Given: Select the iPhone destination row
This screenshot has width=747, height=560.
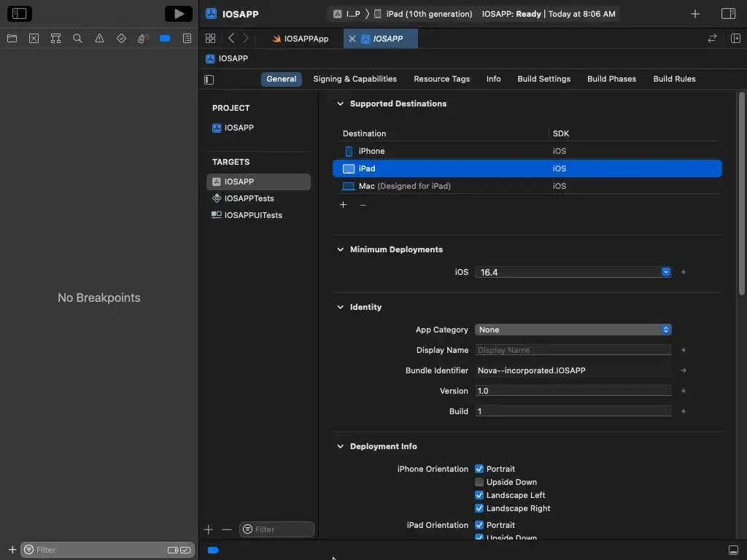Looking at the screenshot, I should click(x=527, y=151).
